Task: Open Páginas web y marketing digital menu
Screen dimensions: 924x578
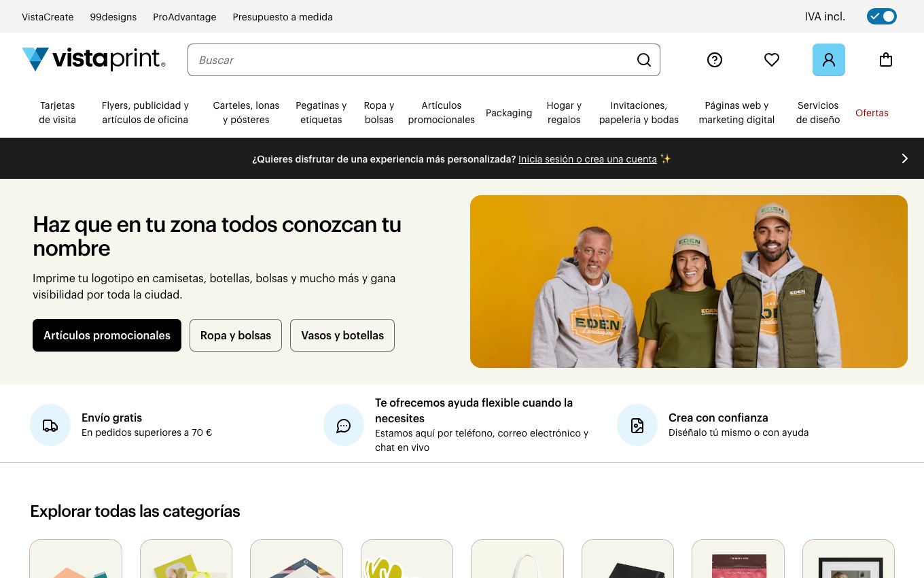Action: [736, 113]
